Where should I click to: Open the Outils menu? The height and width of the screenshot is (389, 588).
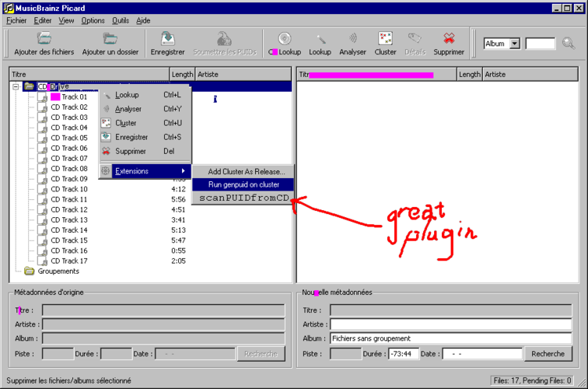coord(121,21)
